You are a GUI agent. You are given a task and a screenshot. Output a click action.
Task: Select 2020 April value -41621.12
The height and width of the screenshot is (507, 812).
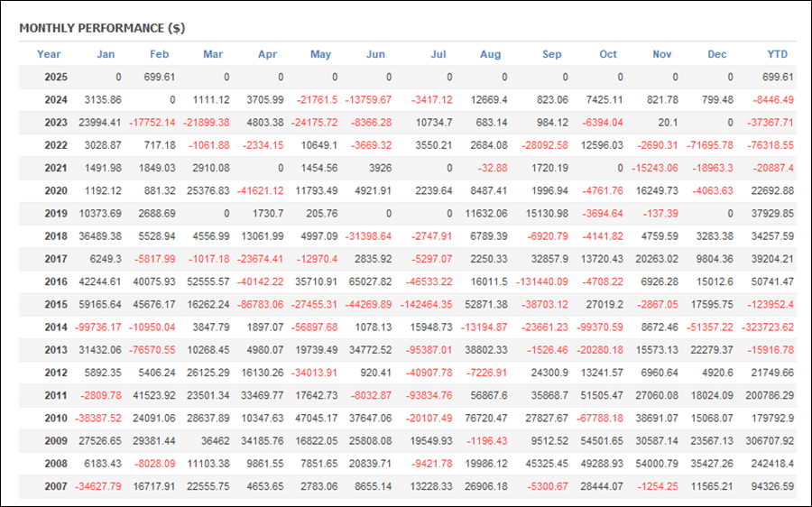[x=261, y=191]
